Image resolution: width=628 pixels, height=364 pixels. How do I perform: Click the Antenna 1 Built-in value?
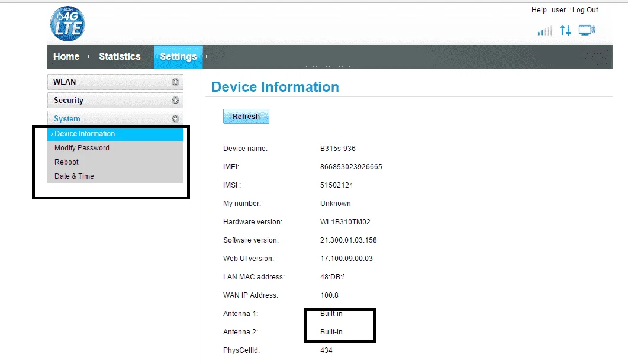(331, 314)
